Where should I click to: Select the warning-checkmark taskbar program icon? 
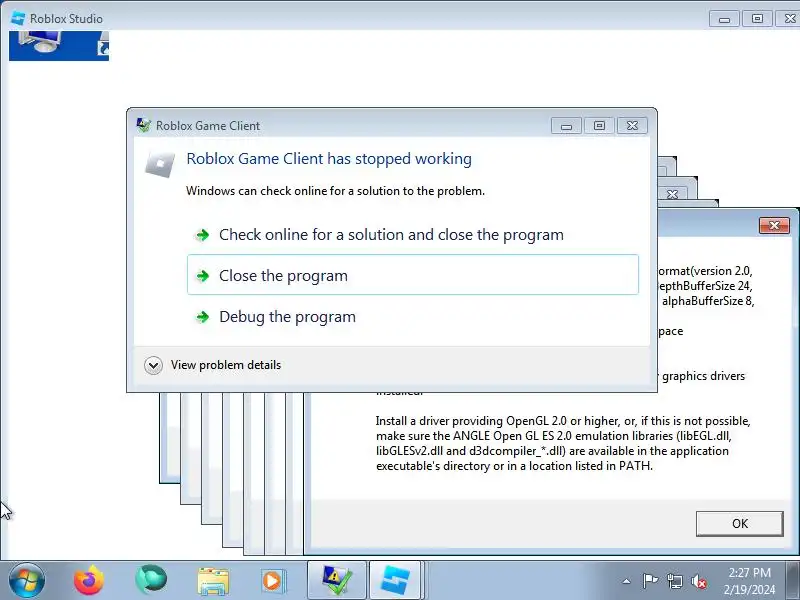click(x=337, y=581)
